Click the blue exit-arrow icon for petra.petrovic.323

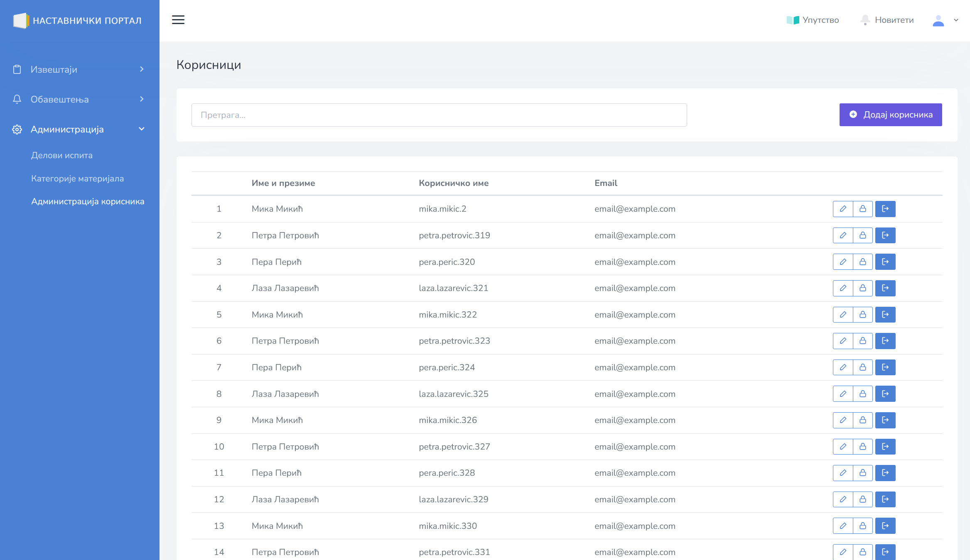click(x=885, y=341)
